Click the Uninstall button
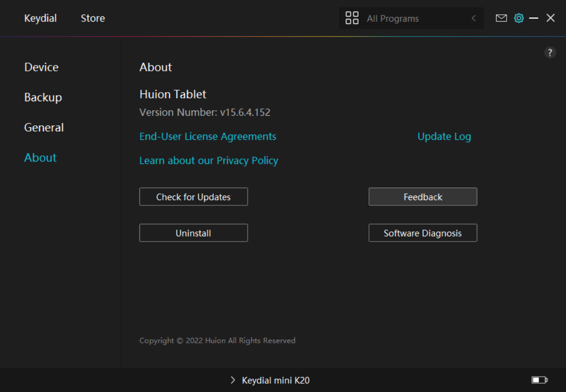Screen dimensions: 566x392 click(x=193, y=233)
